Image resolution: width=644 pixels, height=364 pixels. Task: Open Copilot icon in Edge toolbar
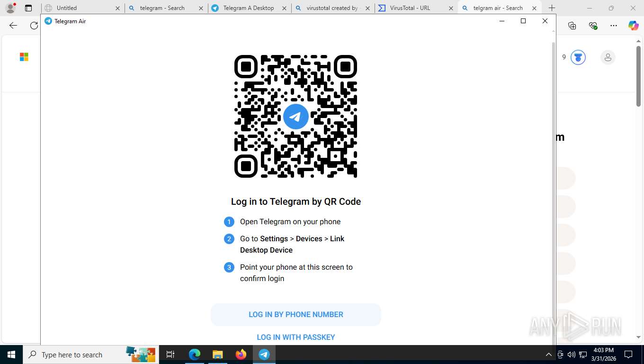pyautogui.click(x=634, y=26)
